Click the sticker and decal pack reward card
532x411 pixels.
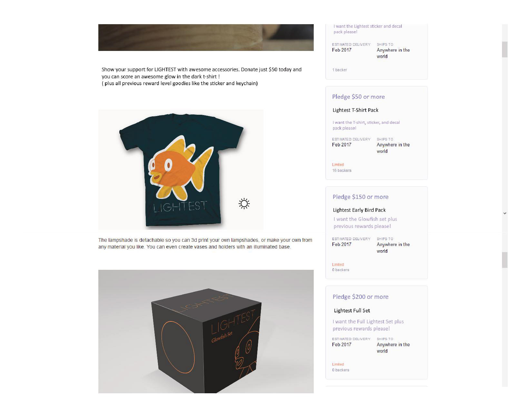click(x=377, y=52)
